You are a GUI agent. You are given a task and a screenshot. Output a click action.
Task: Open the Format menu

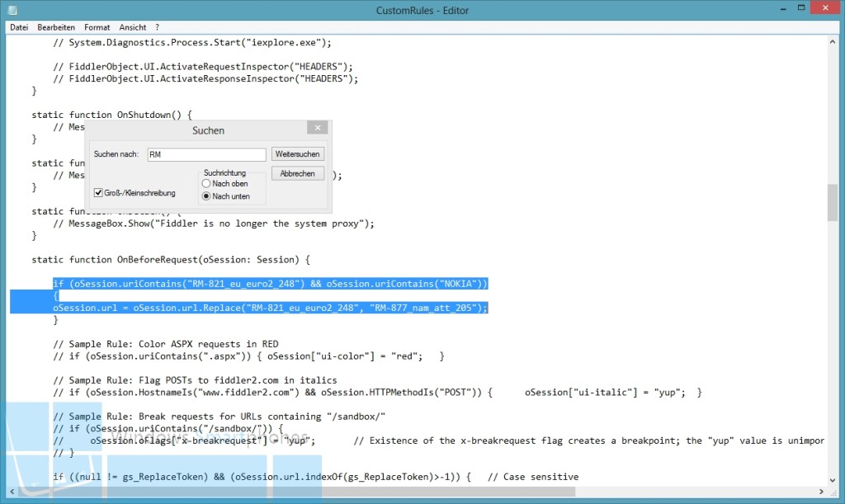97,27
